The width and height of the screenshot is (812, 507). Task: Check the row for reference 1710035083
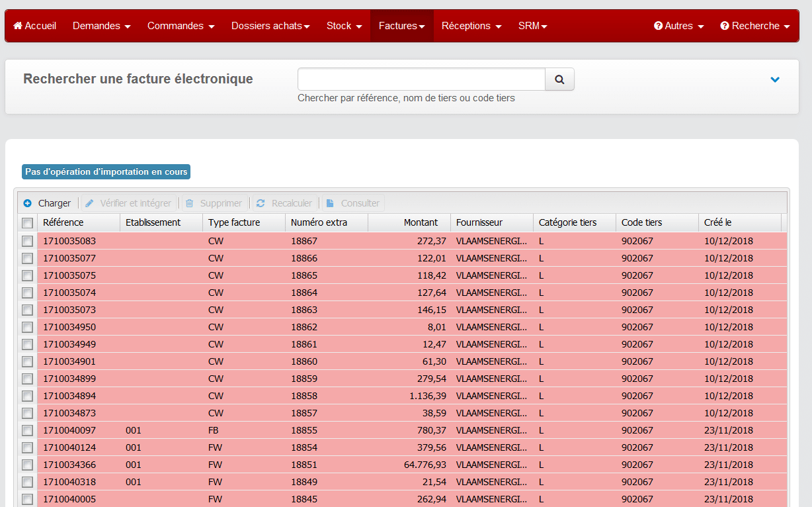point(27,241)
